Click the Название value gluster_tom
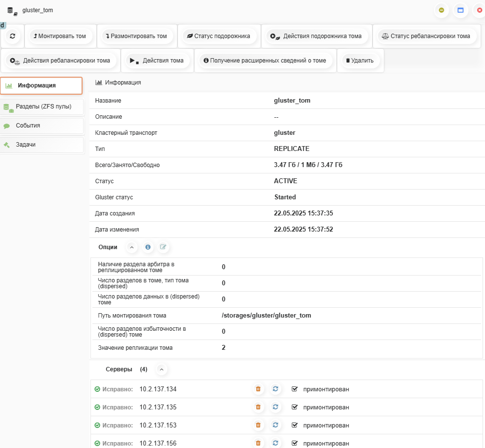Viewport: 485px width, 448px height. 292,101
